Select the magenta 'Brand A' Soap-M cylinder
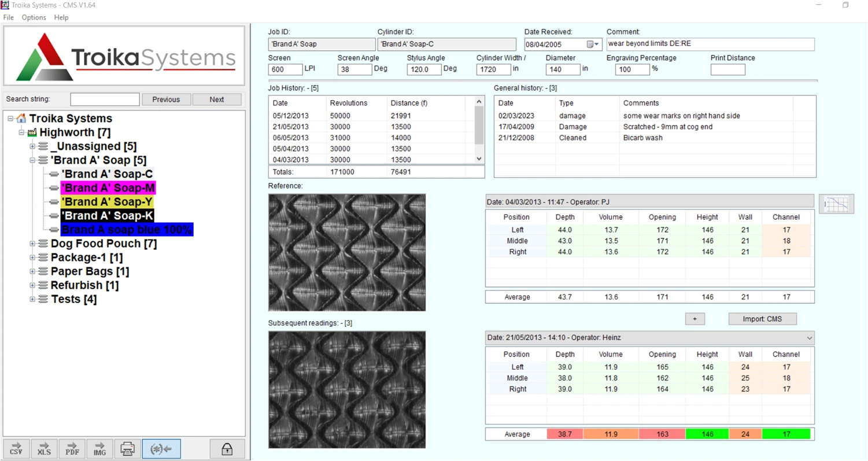This screenshot has height=461, width=868. point(108,188)
